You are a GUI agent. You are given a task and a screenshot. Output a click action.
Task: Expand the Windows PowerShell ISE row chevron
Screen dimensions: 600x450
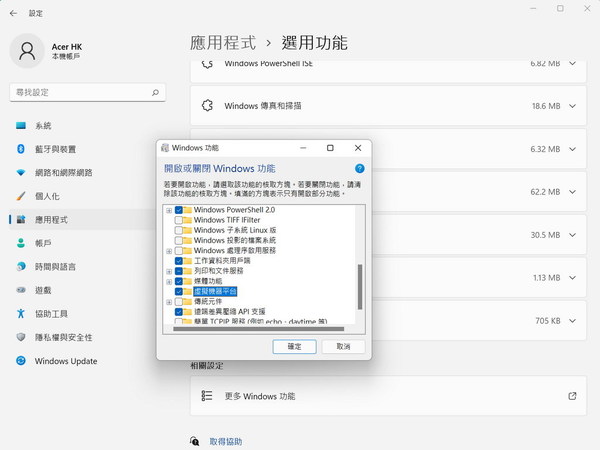coord(572,63)
